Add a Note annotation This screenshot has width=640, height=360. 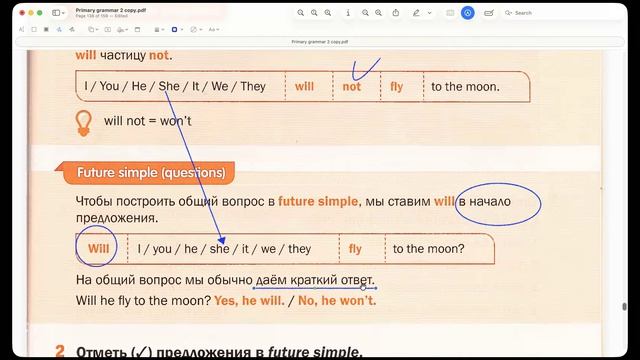[138, 29]
